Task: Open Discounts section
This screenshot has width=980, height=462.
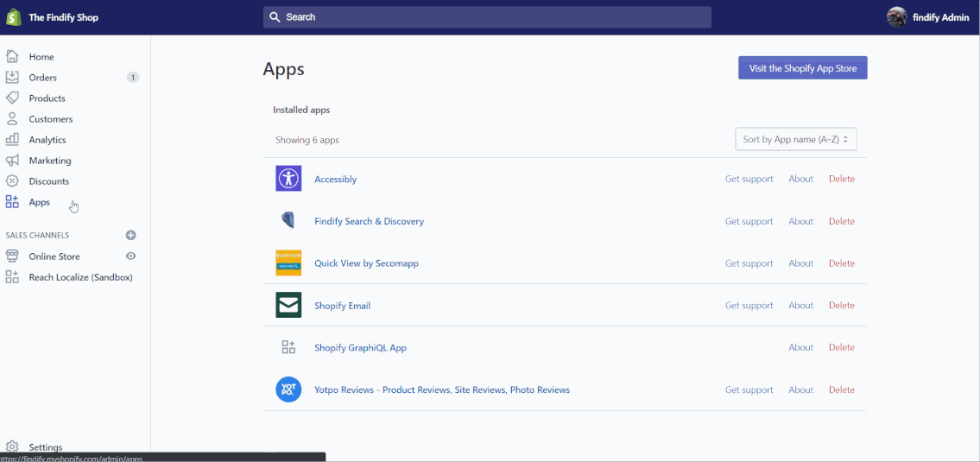Action: (x=48, y=181)
